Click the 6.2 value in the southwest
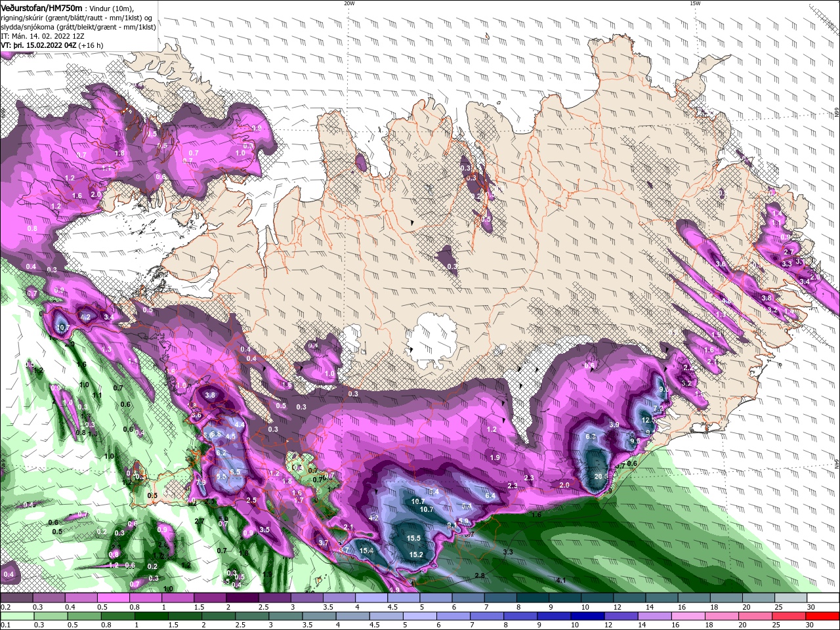The width and height of the screenshot is (840, 630). tap(221, 453)
